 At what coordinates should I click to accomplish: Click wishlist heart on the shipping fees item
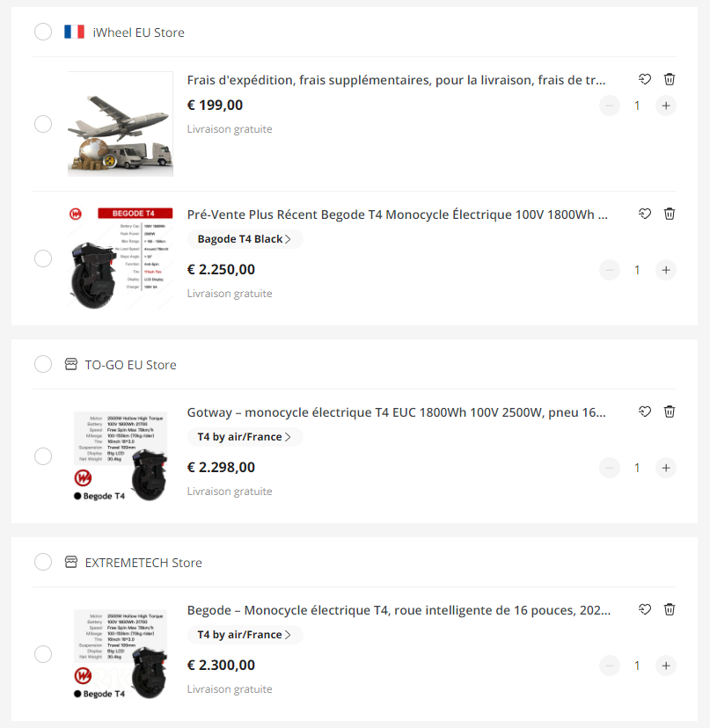click(645, 79)
